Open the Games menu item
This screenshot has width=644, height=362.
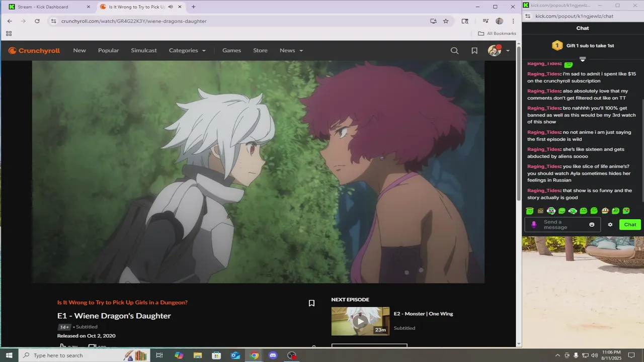pyautogui.click(x=231, y=50)
